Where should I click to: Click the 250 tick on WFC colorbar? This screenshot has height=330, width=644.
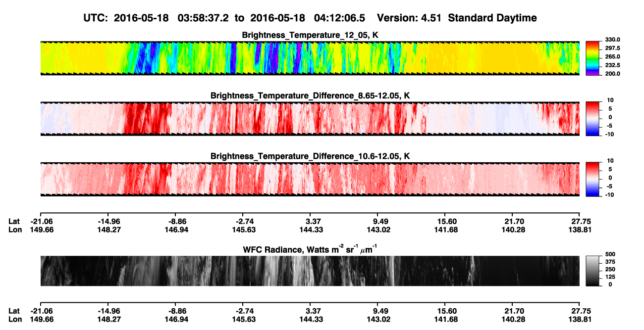[x=610, y=269]
